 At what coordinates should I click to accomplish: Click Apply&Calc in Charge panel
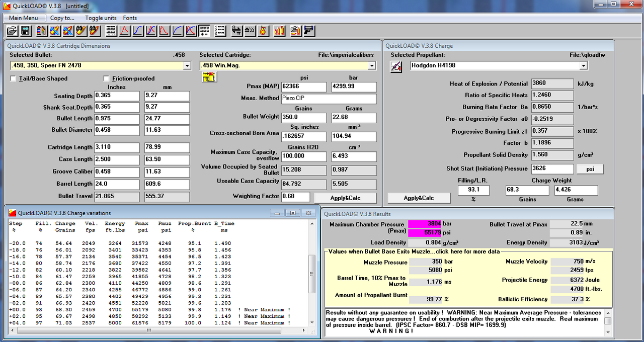point(419,198)
